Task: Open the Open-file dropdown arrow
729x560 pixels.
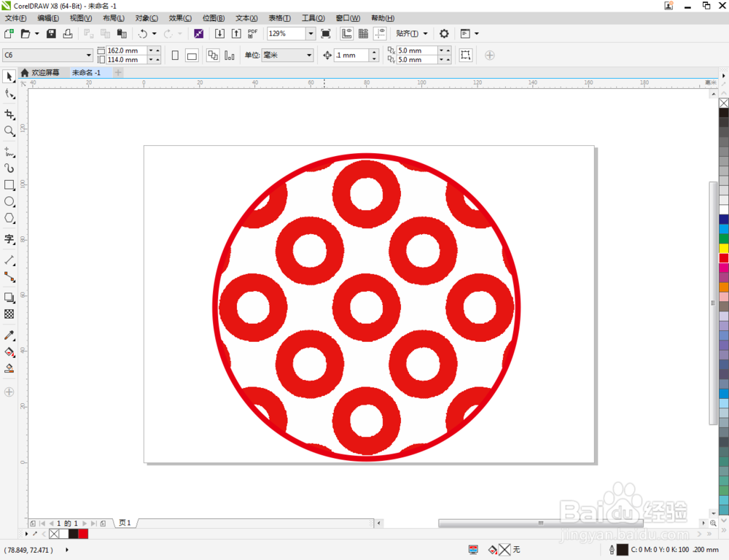Action: [x=36, y=34]
